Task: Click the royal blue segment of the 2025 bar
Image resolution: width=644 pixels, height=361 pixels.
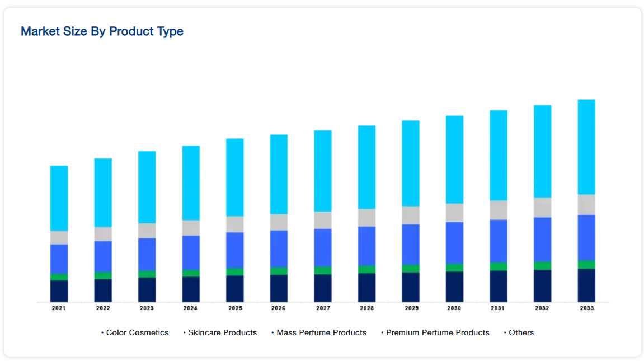Action: (x=235, y=250)
